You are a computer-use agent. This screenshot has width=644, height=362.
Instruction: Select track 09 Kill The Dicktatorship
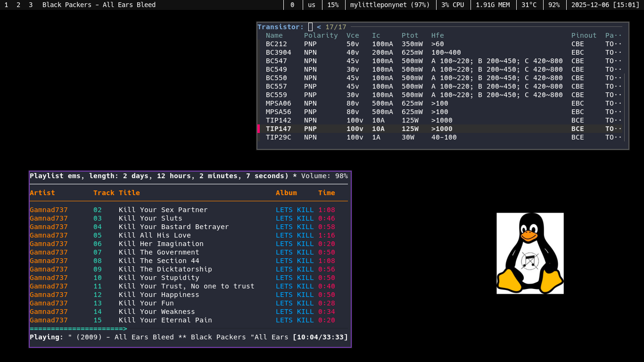click(165, 269)
